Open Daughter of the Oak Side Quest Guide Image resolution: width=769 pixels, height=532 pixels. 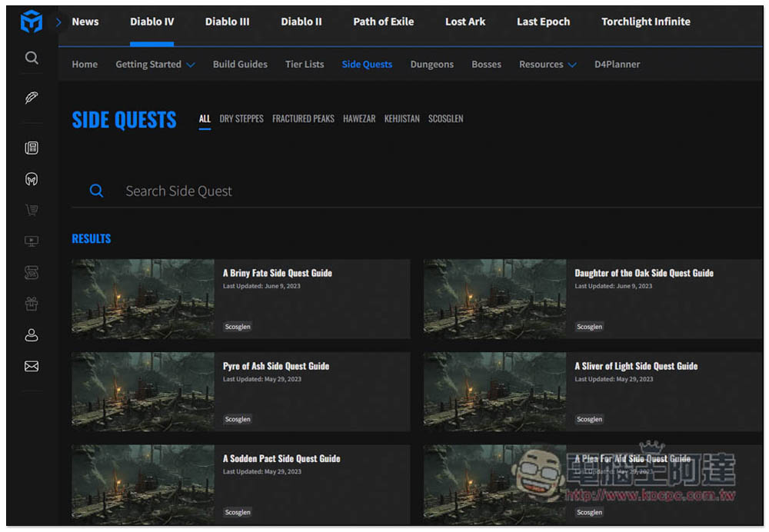(644, 273)
